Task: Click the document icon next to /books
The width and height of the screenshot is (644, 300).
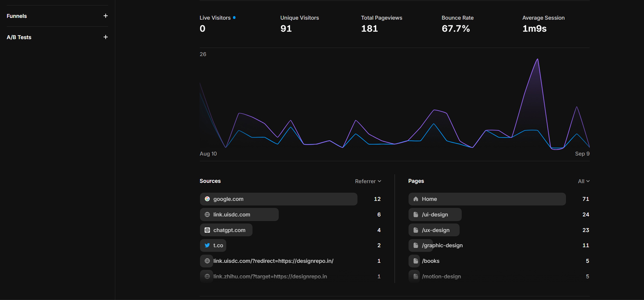Action: (x=415, y=261)
